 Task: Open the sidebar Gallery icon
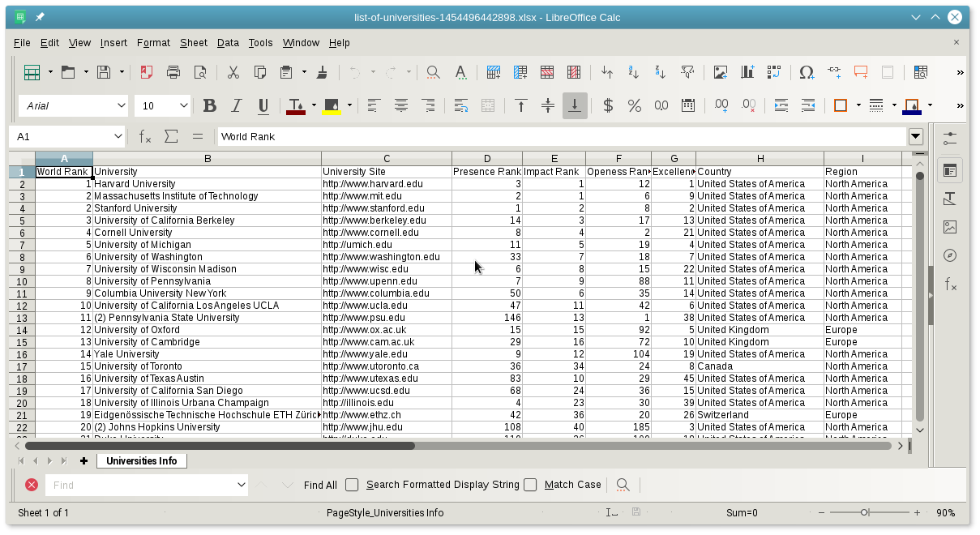950,227
